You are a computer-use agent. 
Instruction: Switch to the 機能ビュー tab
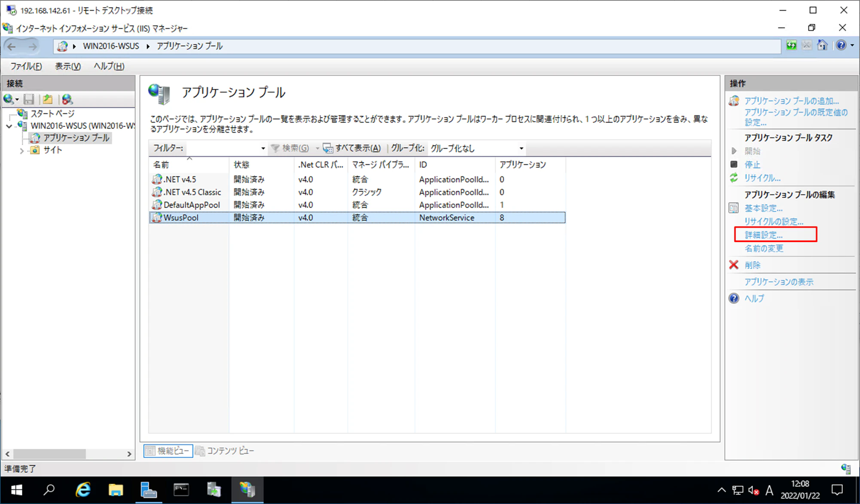[168, 451]
